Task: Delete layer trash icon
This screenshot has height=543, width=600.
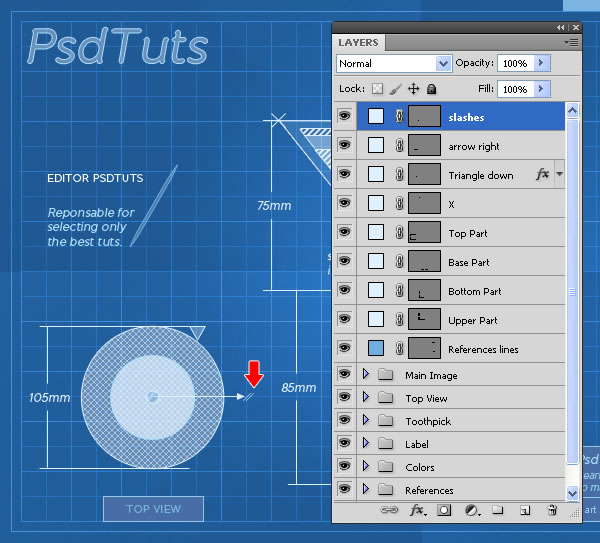Action: pyautogui.click(x=552, y=510)
